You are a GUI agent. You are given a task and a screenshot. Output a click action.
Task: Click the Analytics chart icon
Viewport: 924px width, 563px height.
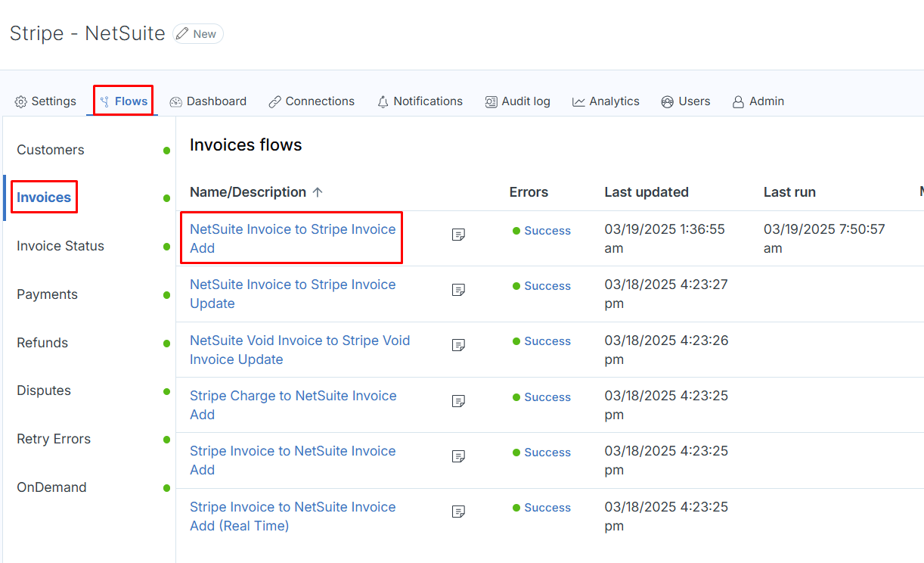(579, 101)
